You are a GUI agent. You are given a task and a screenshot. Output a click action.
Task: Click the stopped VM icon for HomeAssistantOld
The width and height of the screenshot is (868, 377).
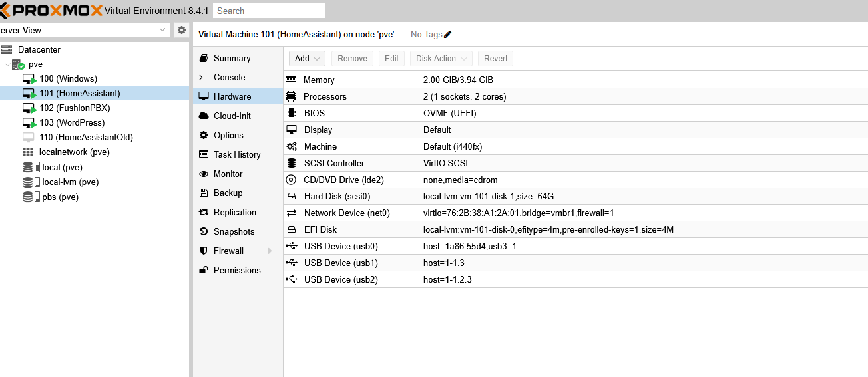(x=28, y=138)
